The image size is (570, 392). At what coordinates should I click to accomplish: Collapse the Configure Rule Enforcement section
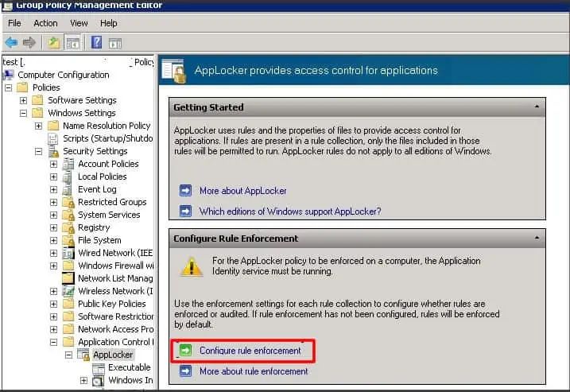click(537, 239)
